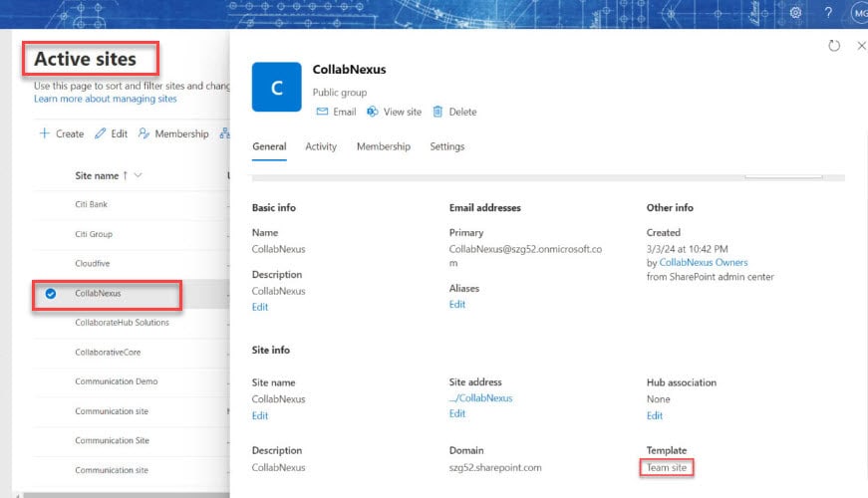The image size is (868, 498).
Task: Switch to the Activity tab
Action: pyautogui.click(x=321, y=146)
